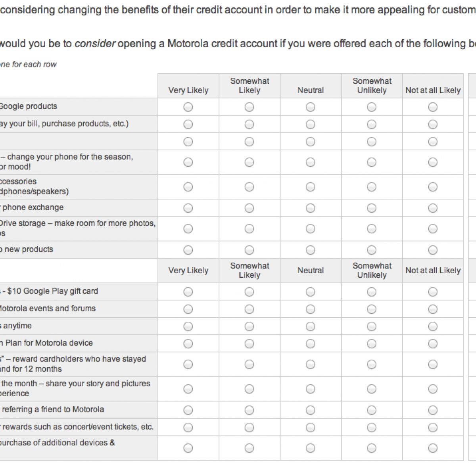
Task: Select Very Likely for referring a friend to Motorola
Action: pos(188,410)
